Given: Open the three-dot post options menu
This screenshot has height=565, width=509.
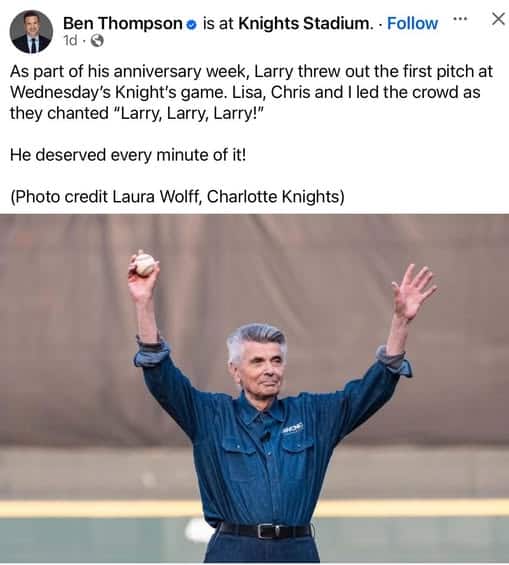Looking at the screenshot, I should coord(460,18).
